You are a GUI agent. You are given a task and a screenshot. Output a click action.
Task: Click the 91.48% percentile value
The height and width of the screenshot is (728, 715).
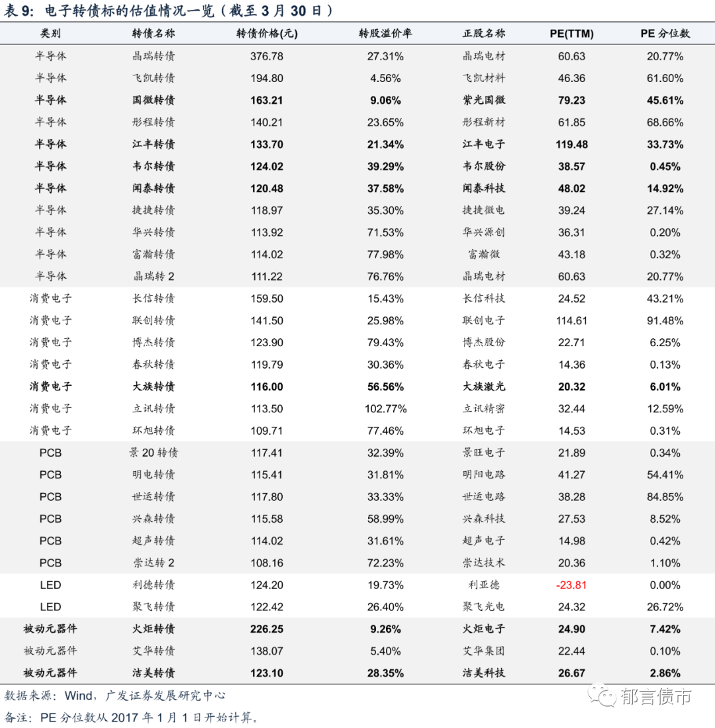pos(665,320)
